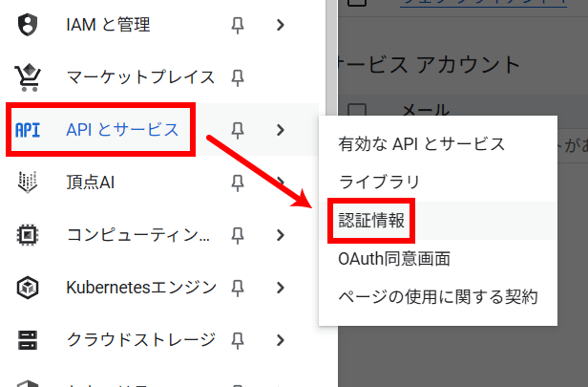Select API とサービス in the navigation menu
Viewport: 588px width, 387px height.
[159, 130]
